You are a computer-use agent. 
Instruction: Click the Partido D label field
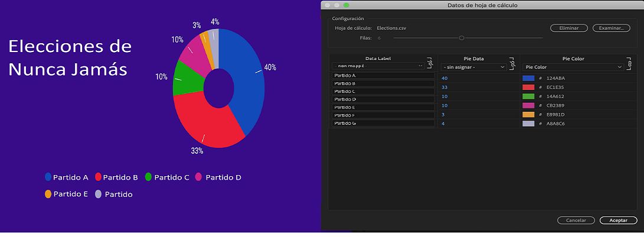(383, 99)
